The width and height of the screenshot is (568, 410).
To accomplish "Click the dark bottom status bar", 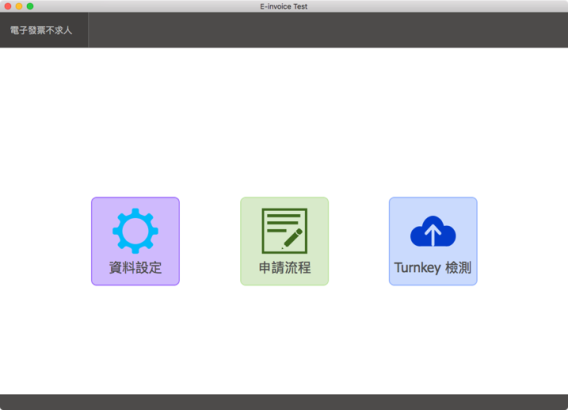I will click(x=284, y=402).
